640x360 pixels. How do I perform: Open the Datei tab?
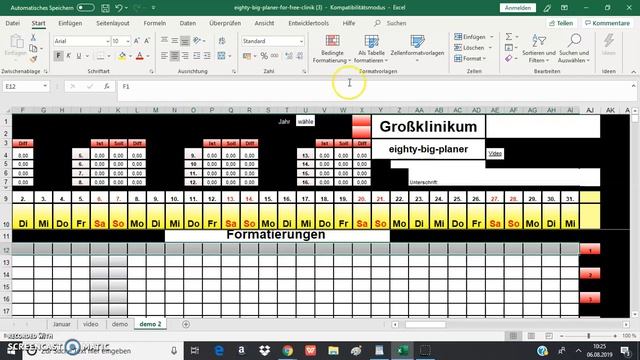pyautogui.click(x=13, y=23)
